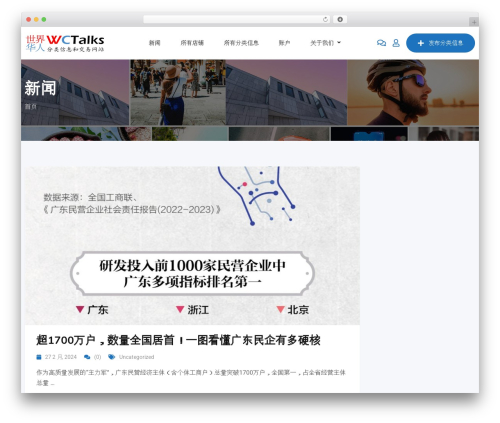
Task: Open a new browser tab with plus
Action: click(474, 22)
